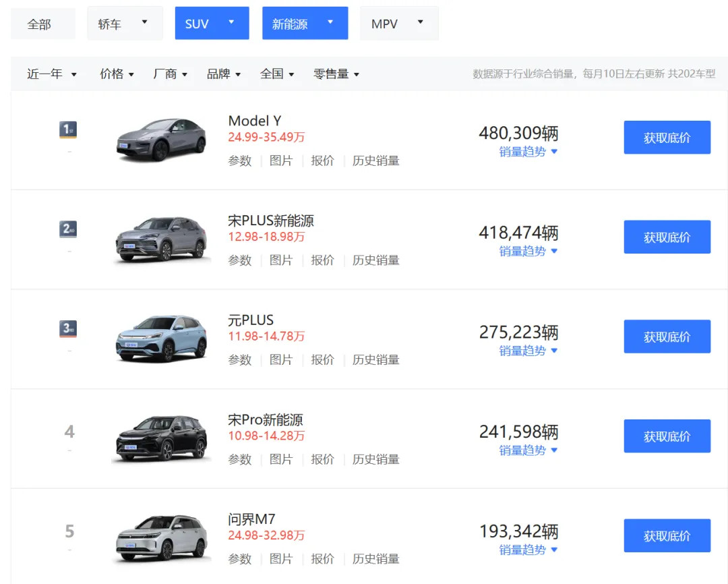This screenshot has height=584, width=728.
Task: Click the rank 1 medal badge
Action: (x=68, y=129)
